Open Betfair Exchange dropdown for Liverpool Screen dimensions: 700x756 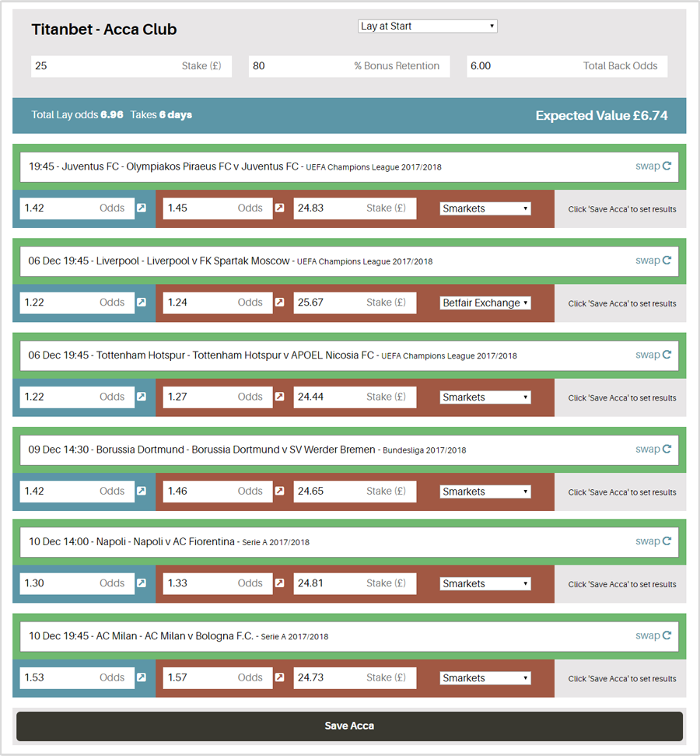pos(485,303)
